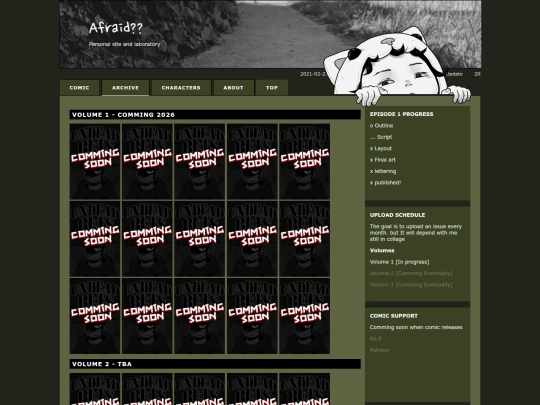
Task: Open third Volume 1 cover in top row
Action: pyautogui.click(x=199, y=162)
